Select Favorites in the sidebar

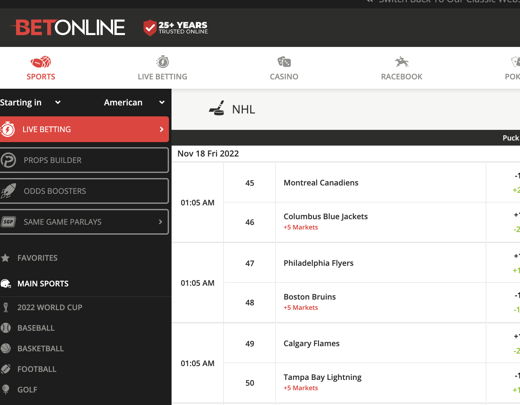(37, 258)
